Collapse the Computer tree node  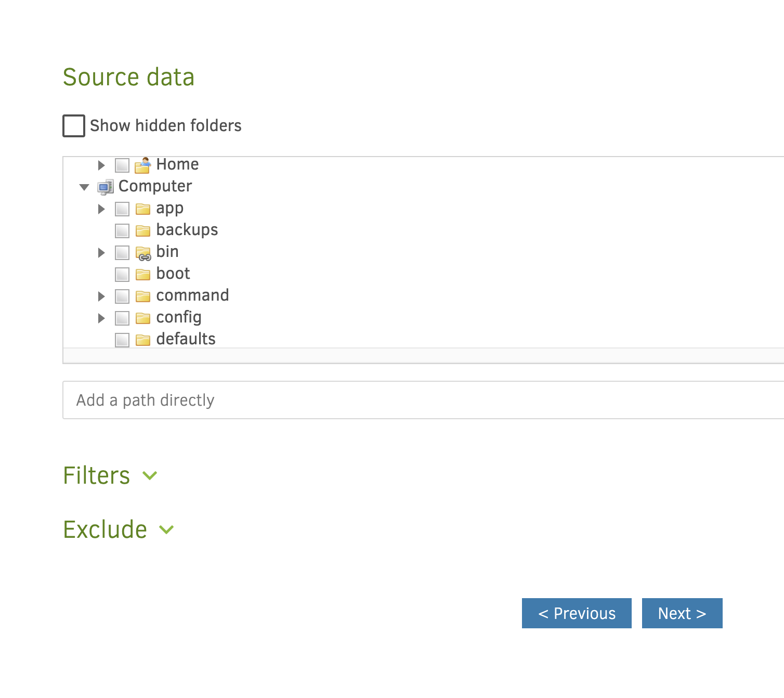[x=84, y=187]
